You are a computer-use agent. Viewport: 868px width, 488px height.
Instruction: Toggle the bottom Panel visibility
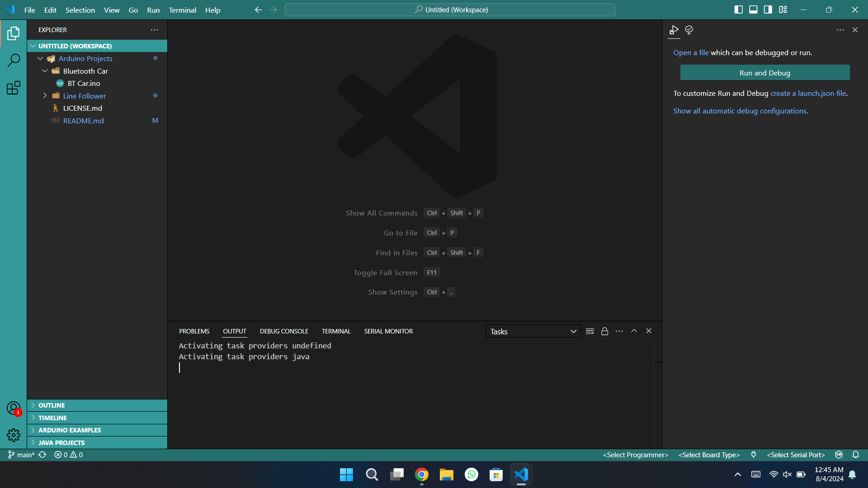point(753,9)
